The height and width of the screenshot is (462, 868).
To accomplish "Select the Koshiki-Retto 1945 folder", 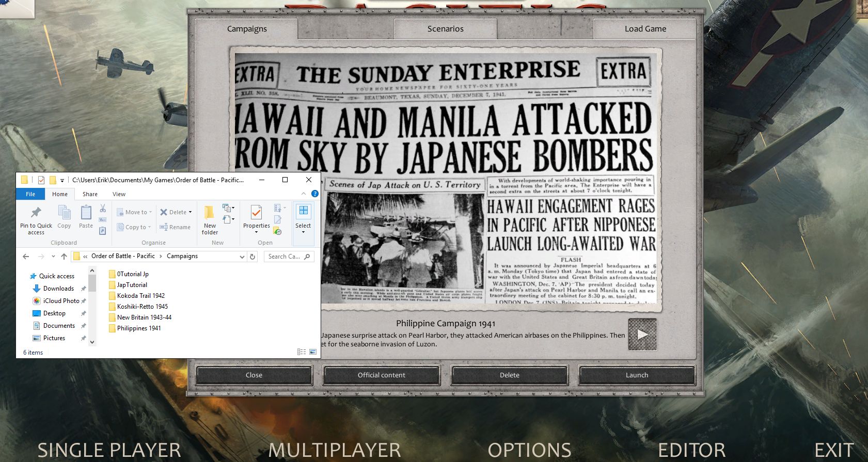I will [138, 307].
